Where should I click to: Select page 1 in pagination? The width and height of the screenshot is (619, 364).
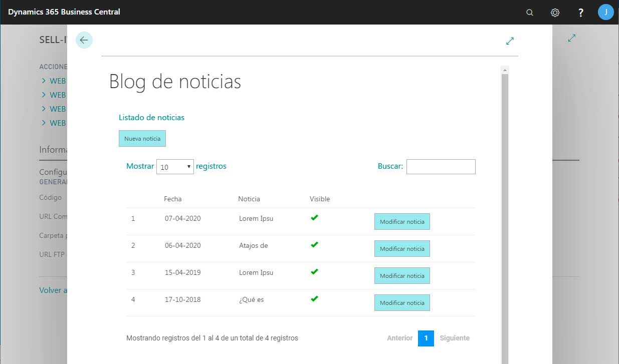pyautogui.click(x=426, y=338)
